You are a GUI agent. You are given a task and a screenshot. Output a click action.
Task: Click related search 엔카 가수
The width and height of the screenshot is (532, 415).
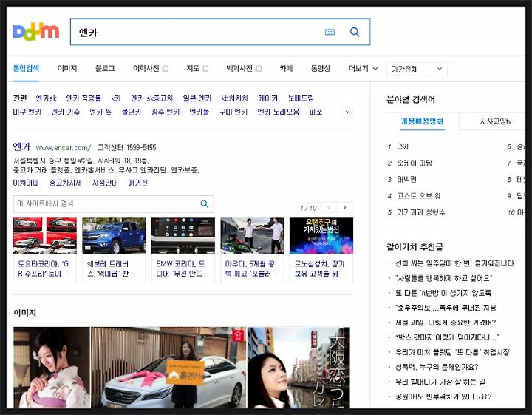[66, 112]
